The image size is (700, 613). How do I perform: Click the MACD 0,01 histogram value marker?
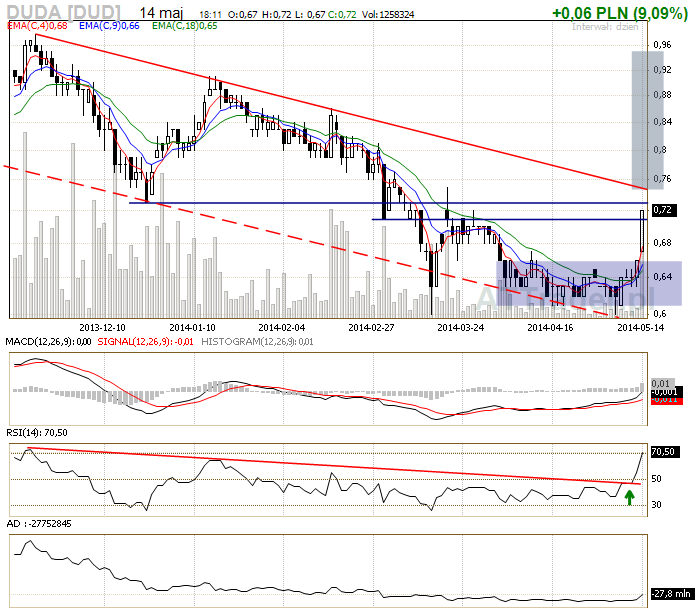tap(661, 384)
